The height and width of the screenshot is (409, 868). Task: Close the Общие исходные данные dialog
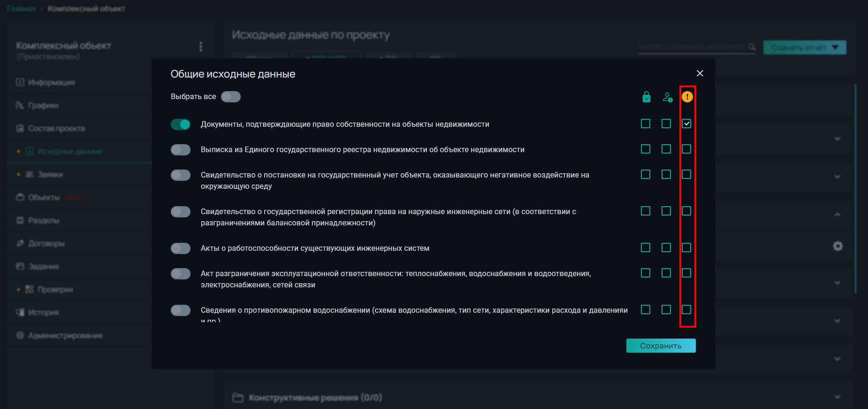(700, 73)
